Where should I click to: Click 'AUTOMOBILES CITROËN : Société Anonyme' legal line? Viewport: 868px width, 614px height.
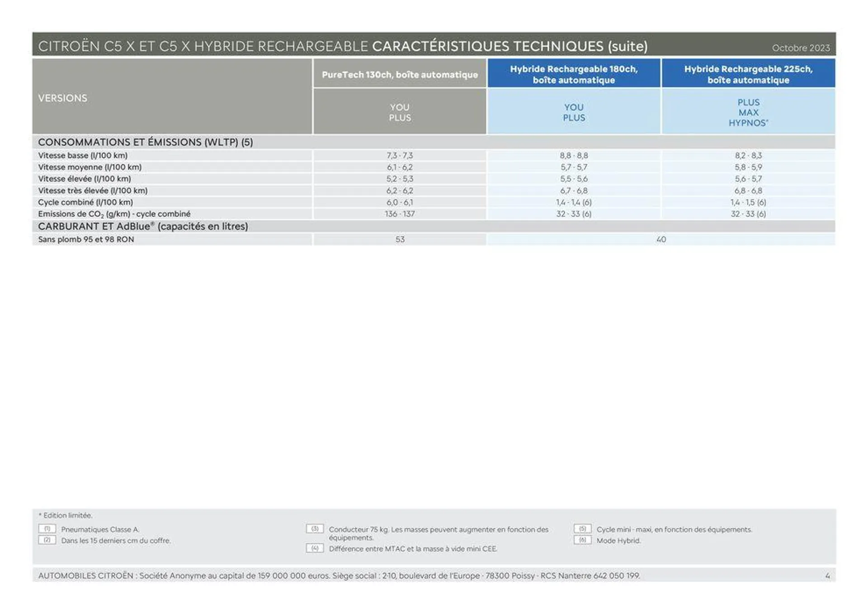click(339, 576)
